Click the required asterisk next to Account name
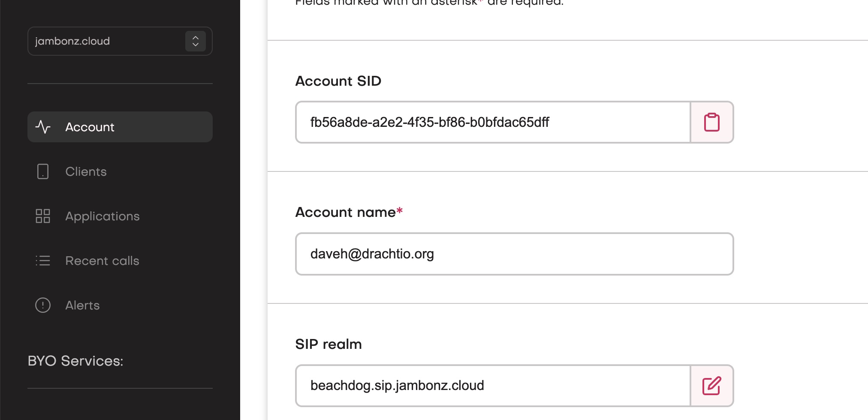This screenshot has height=420, width=868. pos(400,211)
